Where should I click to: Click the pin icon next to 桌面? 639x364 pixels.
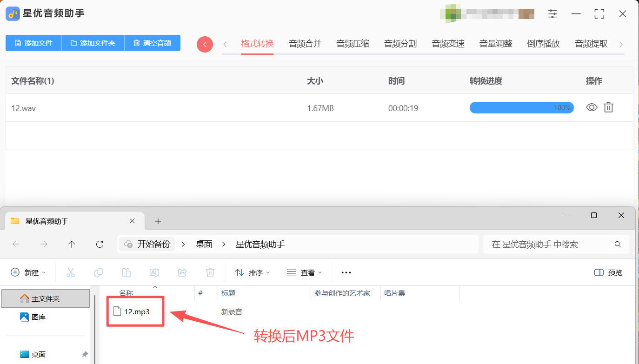(x=85, y=354)
